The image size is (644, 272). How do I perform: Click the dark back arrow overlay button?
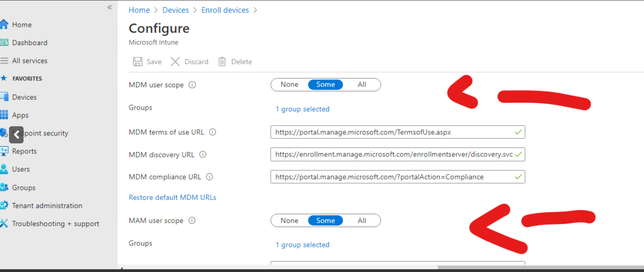[x=16, y=135]
